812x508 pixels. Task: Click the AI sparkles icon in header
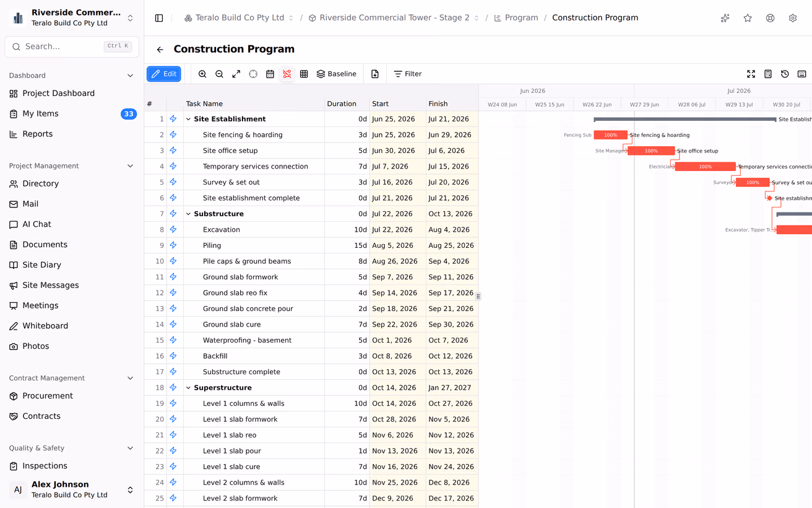click(x=725, y=18)
